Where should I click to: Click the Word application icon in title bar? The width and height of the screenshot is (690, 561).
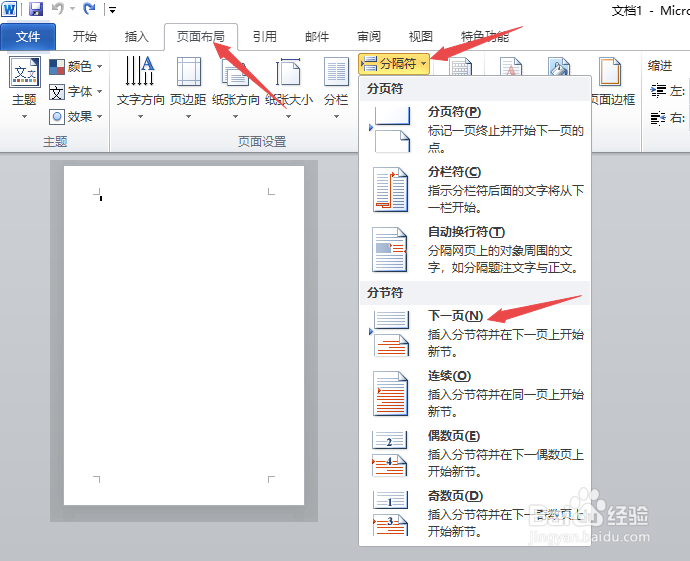pyautogui.click(x=9, y=9)
